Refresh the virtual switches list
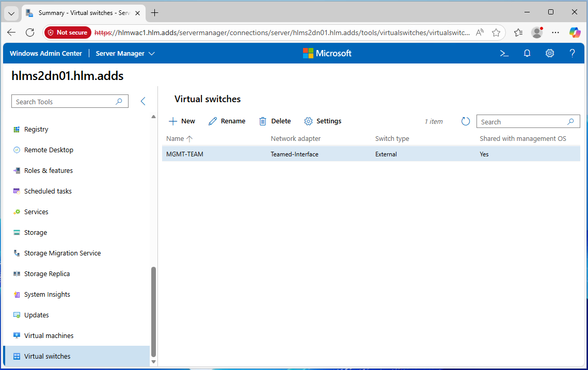Image resolution: width=588 pixels, height=370 pixels. click(x=466, y=121)
